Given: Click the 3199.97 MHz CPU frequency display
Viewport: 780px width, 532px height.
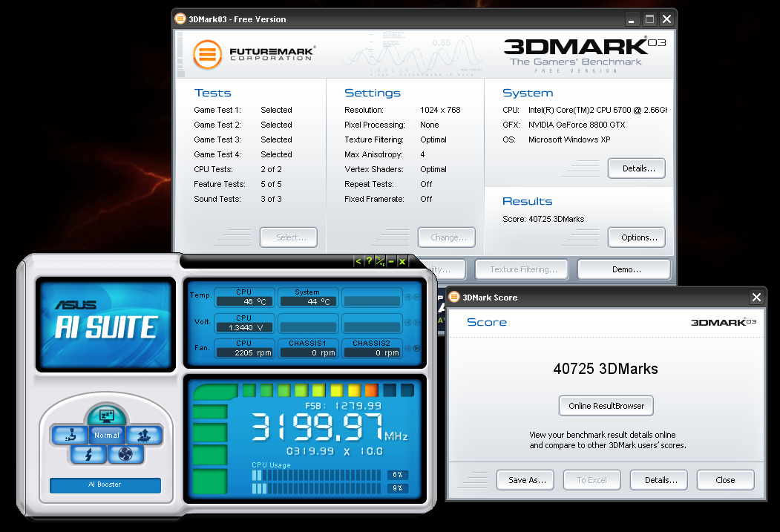Looking at the screenshot, I should 330,427.
